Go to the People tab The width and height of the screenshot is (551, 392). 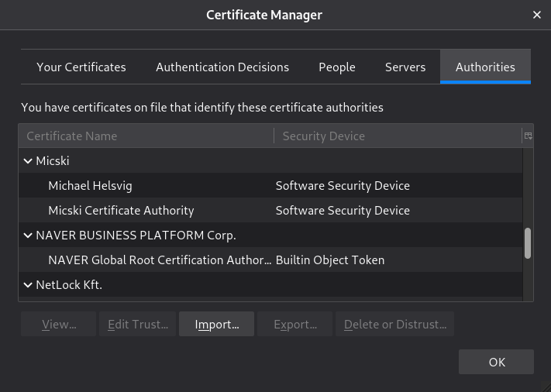click(337, 67)
